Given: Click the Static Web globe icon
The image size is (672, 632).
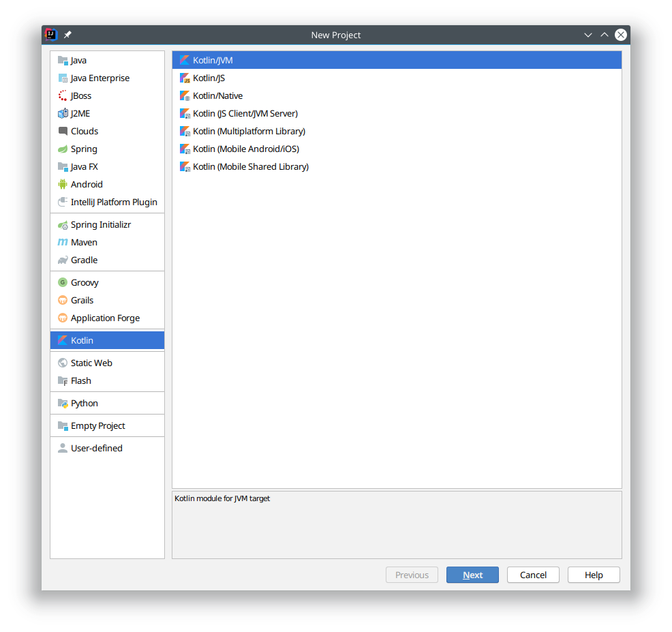Looking at the screenshot, I should point(63,363).
